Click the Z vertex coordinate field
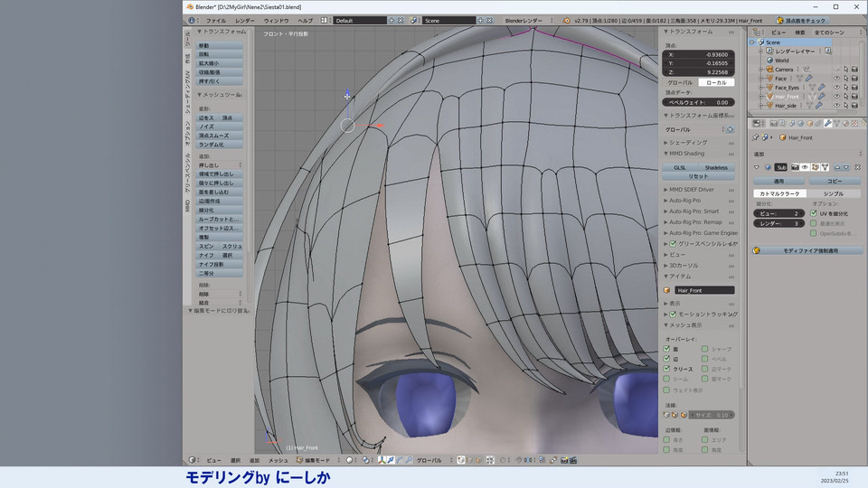 click(699, 72)
